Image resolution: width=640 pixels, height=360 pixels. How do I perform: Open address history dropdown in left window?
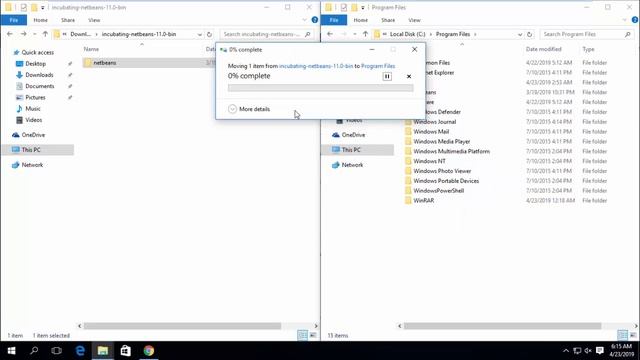(200, 35)
